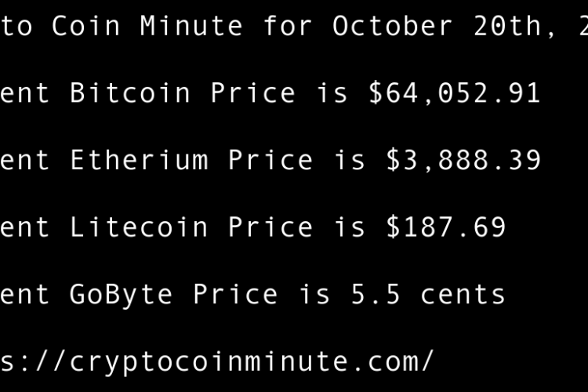Select the $3,888.39 Etherium price value
The image size is (588, 392).
tap(463, 161)
